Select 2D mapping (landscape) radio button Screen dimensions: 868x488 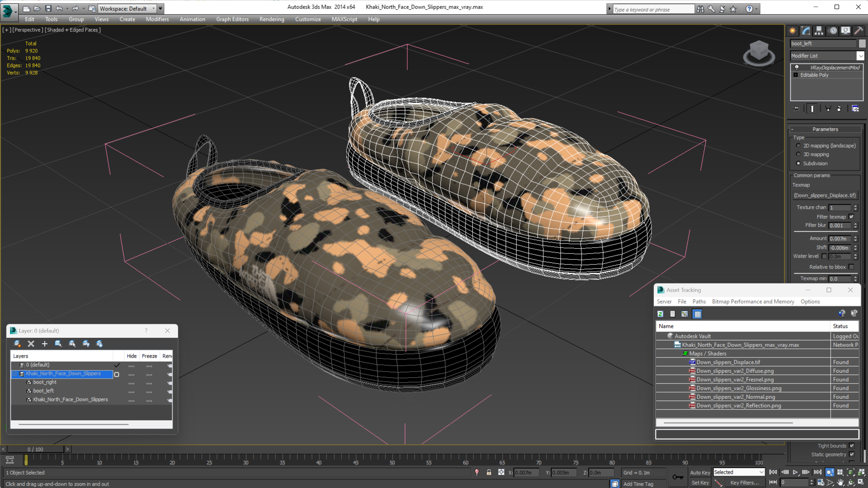point(798,146)
